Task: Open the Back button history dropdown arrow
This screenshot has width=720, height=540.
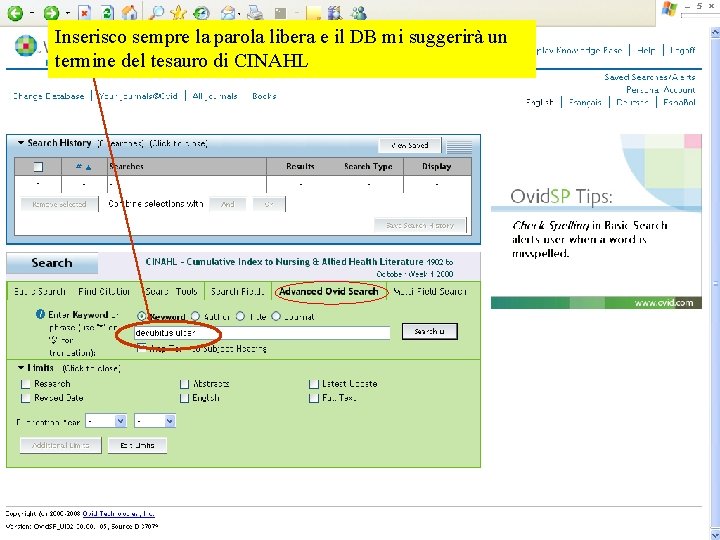Action: (31, 13)
